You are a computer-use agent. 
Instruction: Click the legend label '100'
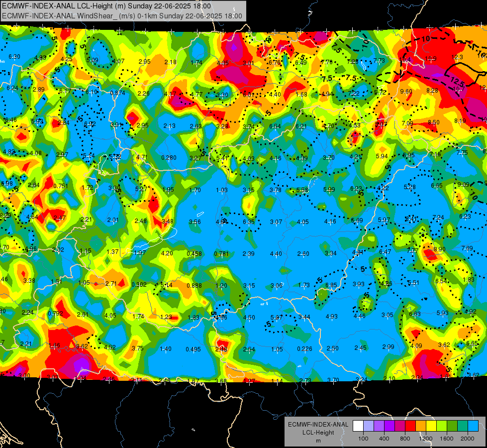coord(363,439)
